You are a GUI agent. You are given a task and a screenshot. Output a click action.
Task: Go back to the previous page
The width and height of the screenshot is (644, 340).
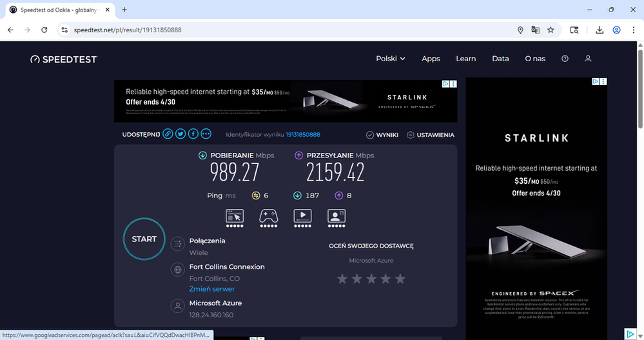pyautogui.click(x=11, y=30)
